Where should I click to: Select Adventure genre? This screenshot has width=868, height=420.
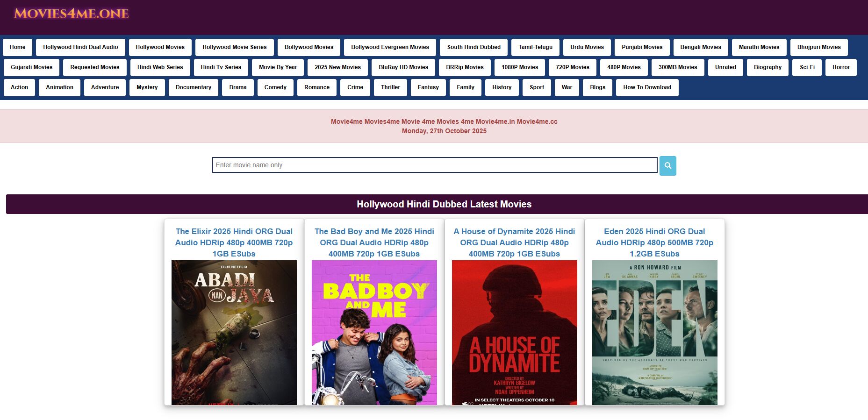coord(105,87)
